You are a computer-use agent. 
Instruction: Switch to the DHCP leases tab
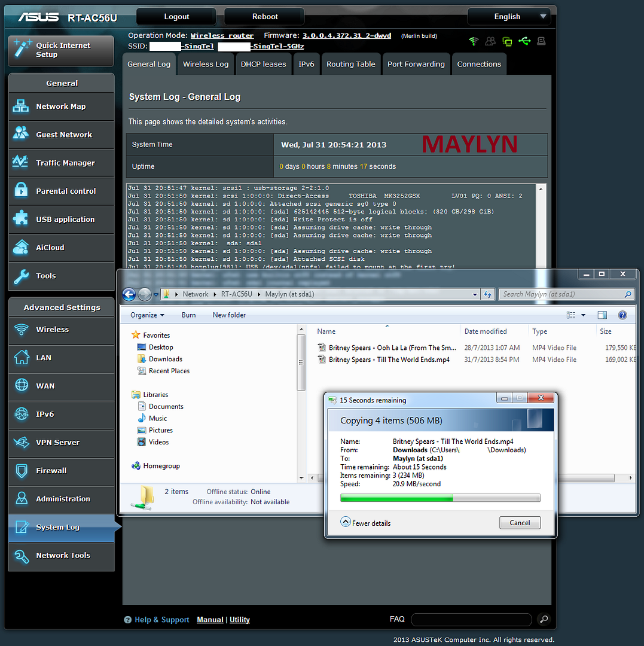pos(263,64)
